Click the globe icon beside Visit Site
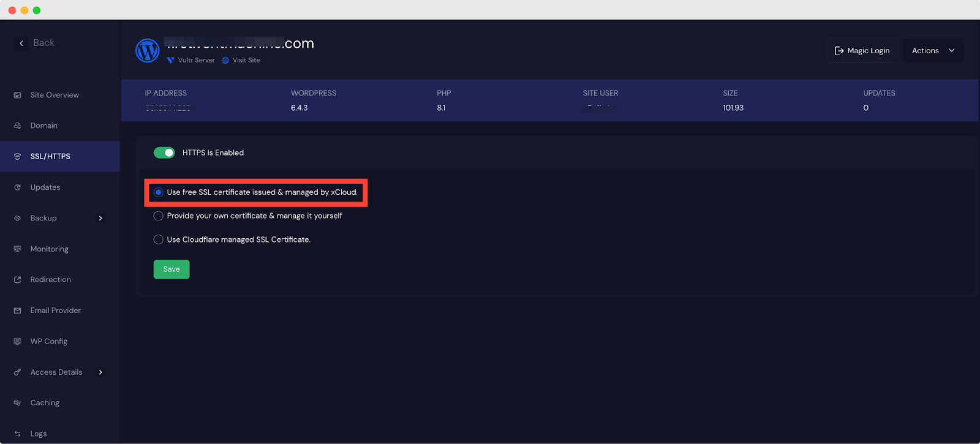Image resolution: width=980 pixels, height=444 pixels. [225, 60]
